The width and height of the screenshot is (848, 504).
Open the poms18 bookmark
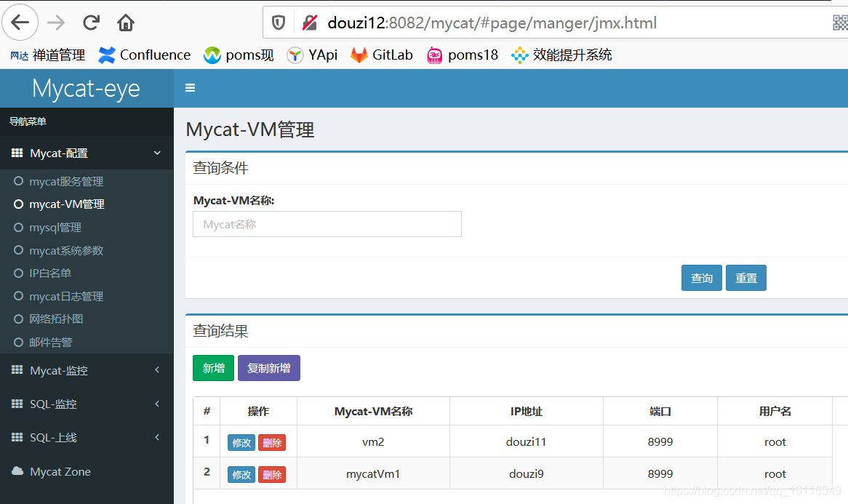[x=463, y=55]
